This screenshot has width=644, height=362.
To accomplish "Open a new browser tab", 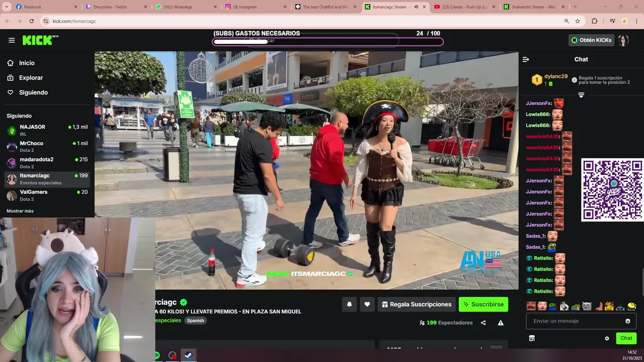I will tap(575, 7).
